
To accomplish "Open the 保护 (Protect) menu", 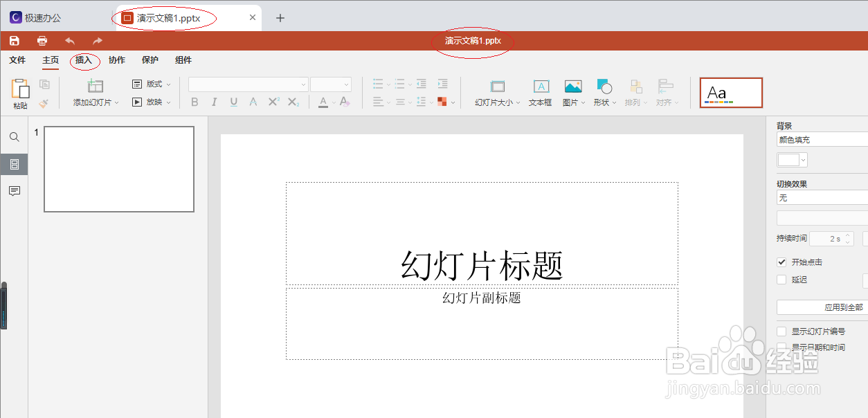I will point(150,60).
